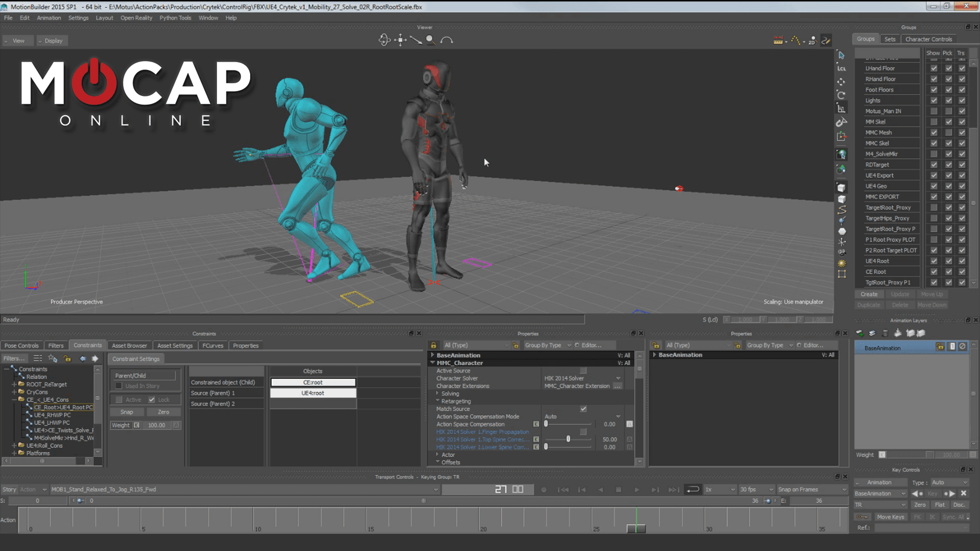Toggle the Show checkbox for Lights group
The height and width of the screenshot is (551, 980).
click(934, 101)
